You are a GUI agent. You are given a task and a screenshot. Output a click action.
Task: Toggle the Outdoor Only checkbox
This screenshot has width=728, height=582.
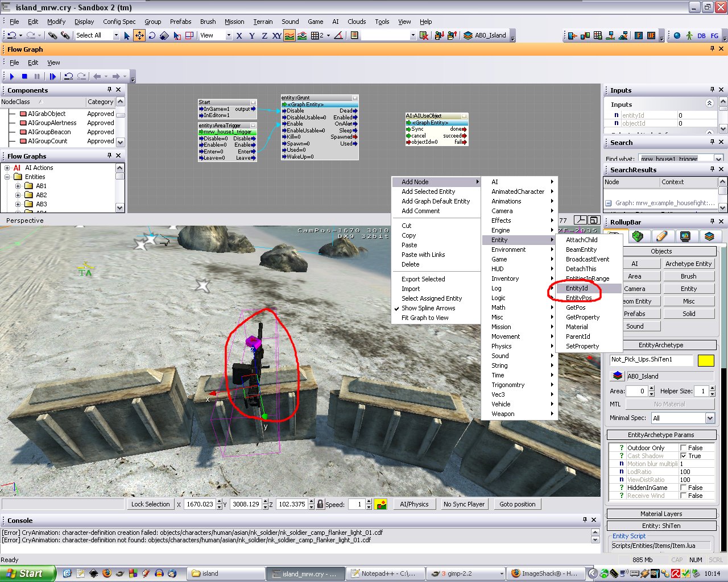(684, 448)
